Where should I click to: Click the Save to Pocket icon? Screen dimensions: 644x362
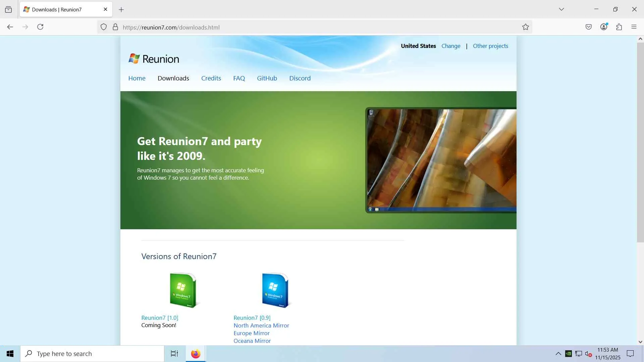point(588,27)
